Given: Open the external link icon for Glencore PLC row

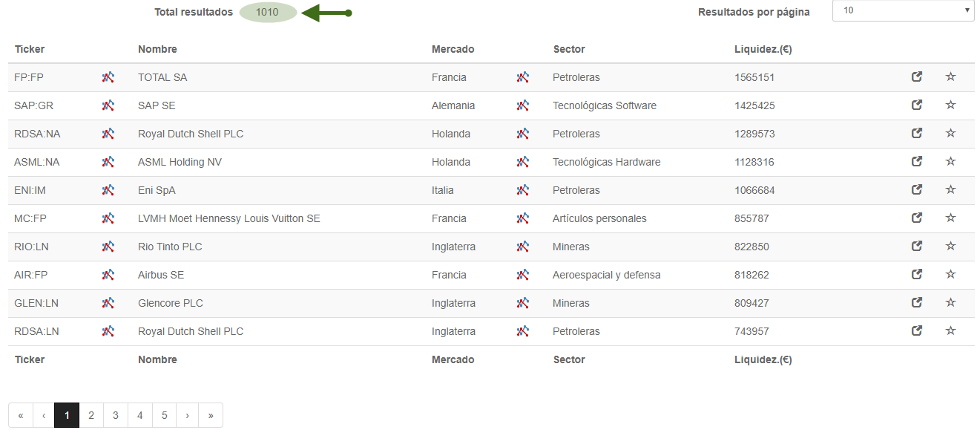Looking at the screenshot, I should click(x=917, y=302).
